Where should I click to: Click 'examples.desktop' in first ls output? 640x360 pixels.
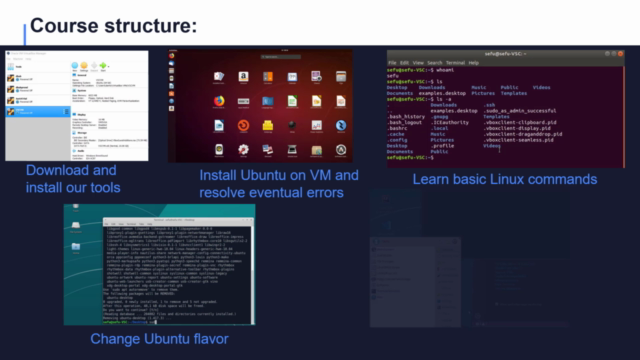click(442, 93)
